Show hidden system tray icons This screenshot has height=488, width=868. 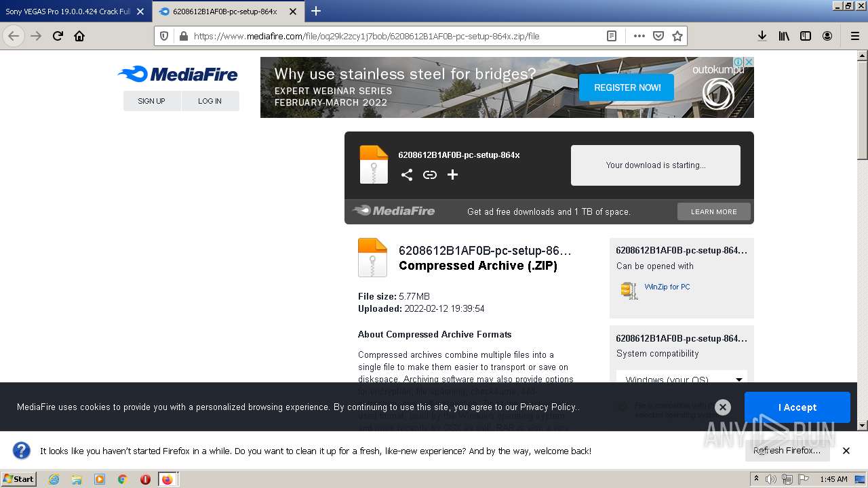pyautogui.click(x=756, y=479)
